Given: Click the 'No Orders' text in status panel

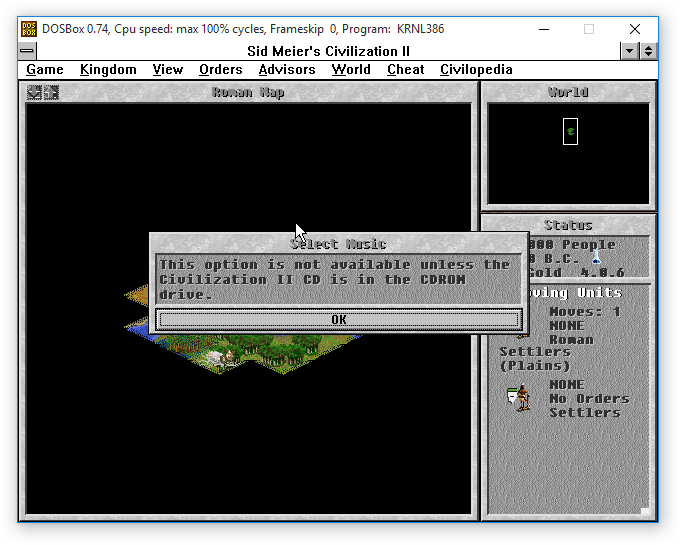Looking at the screenshot, I should point(589,398).
